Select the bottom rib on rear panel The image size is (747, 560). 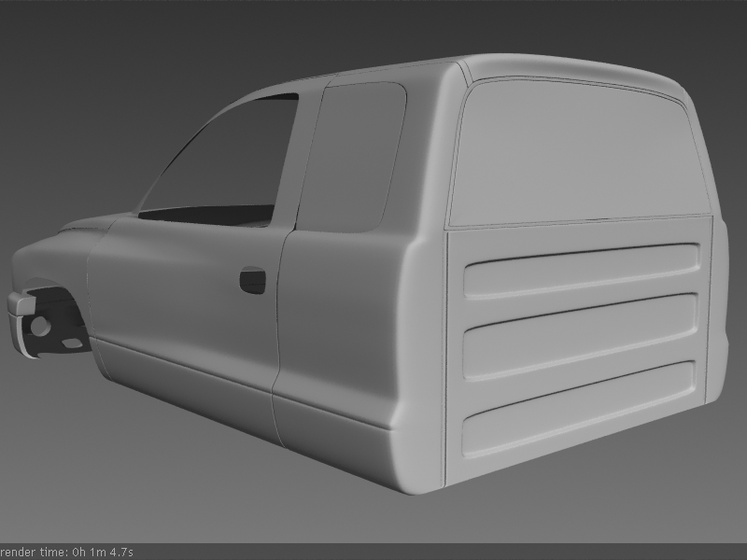[579, 407]
